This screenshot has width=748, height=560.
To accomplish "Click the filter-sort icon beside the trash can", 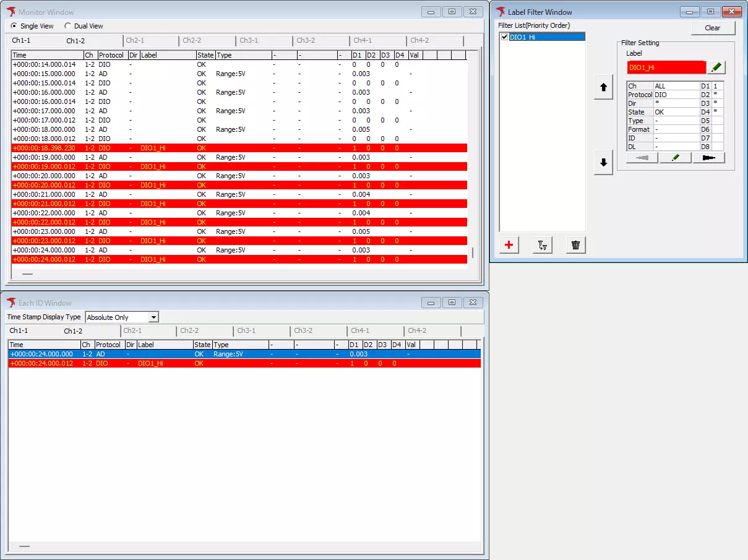I will pyautogui.click(x=542, y=245).
